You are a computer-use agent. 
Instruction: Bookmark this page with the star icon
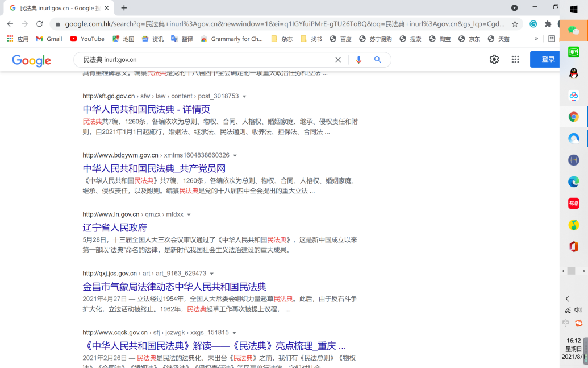tap(515, 24)
